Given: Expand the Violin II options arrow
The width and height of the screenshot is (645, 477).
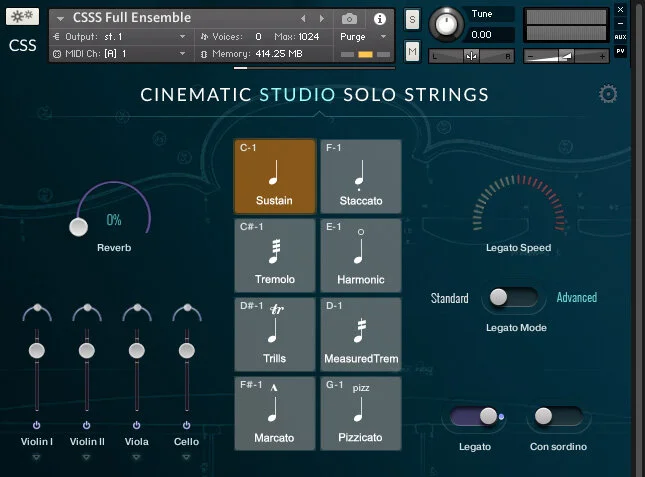Looking at the screenshot, I should [x=86, y=457].
